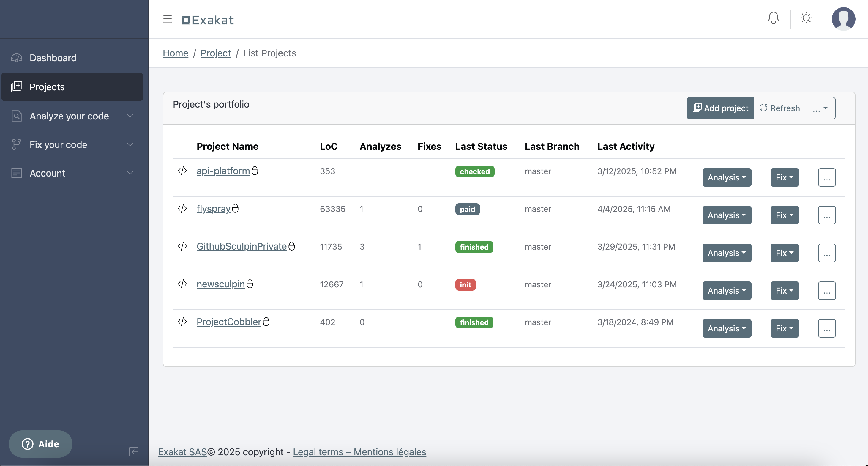Click the code icon beside api-platform
This screenshot has width=868, height=466.
(182, 171)
